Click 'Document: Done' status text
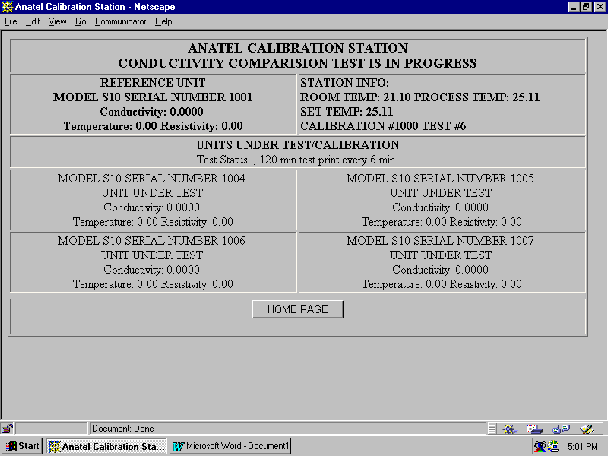Screen dimensions: 608x456 [123, 428]
